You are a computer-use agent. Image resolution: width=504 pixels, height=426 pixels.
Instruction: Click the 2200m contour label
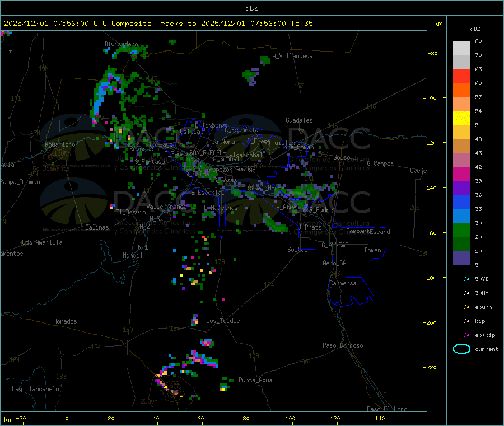coord(149,401)
